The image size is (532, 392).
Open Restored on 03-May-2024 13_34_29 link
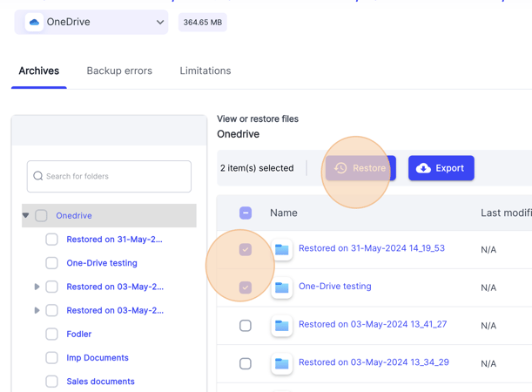coord(374,362)
